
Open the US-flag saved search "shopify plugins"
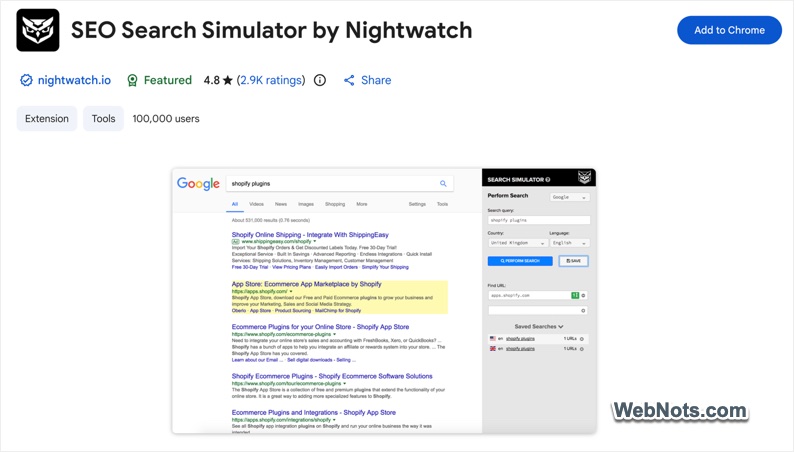(x=520, y=339)
